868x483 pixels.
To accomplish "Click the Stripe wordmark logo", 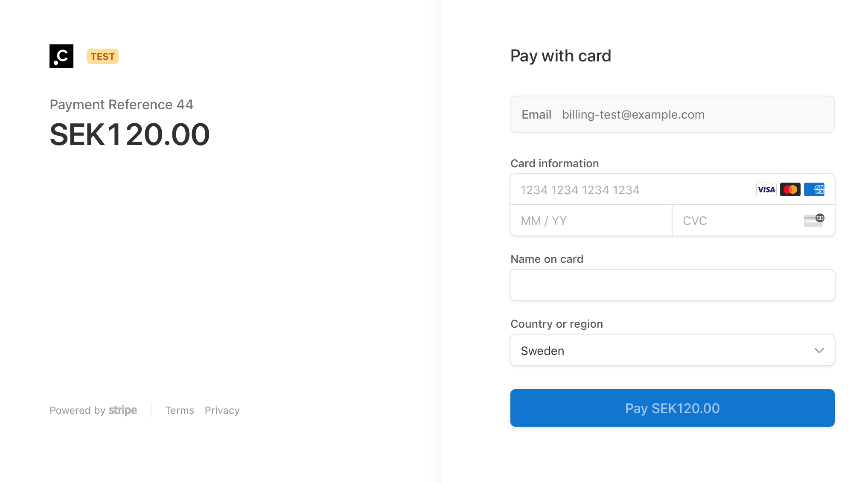I will point(123,410).
